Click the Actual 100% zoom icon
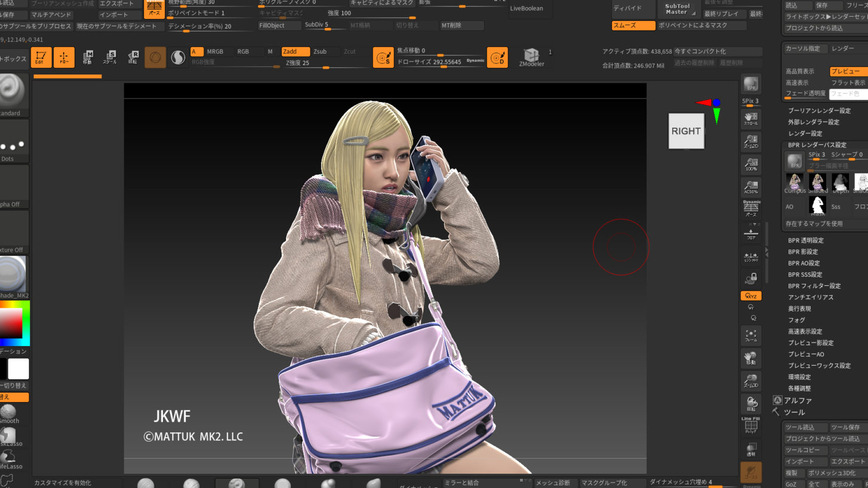 pos(751,164)
